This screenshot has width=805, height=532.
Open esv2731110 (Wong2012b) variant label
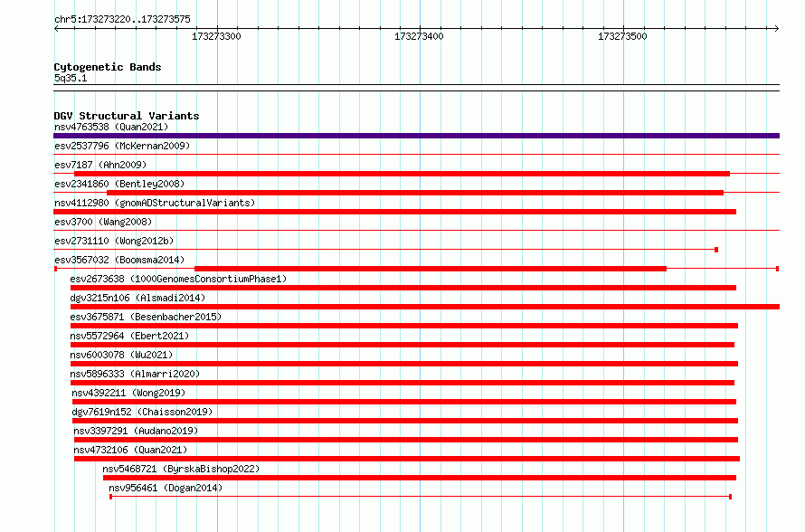point(114,241)
